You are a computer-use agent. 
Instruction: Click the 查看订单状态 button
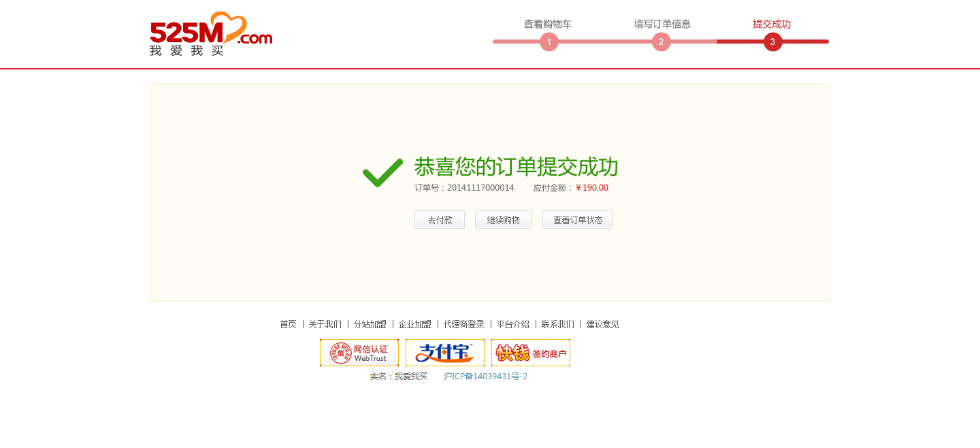pyautogui.click(x=578, y=220)
